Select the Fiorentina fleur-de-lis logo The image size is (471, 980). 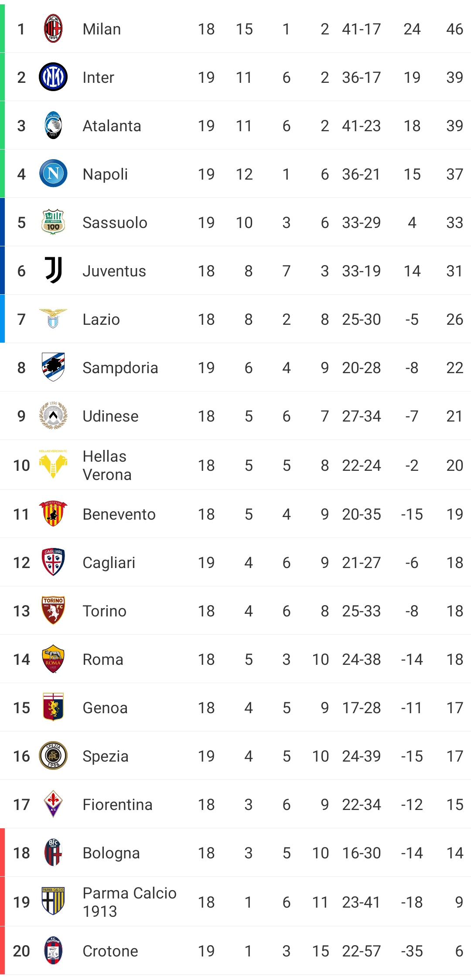click(53, 804)
